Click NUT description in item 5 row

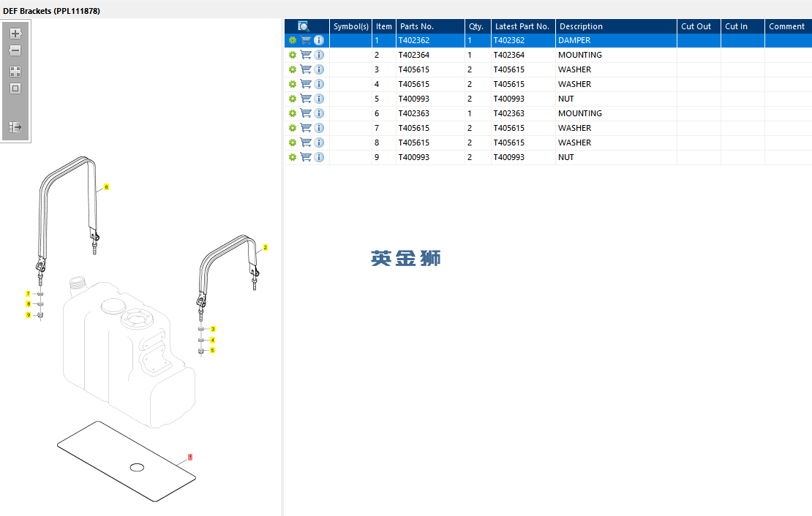pos(616,99)
